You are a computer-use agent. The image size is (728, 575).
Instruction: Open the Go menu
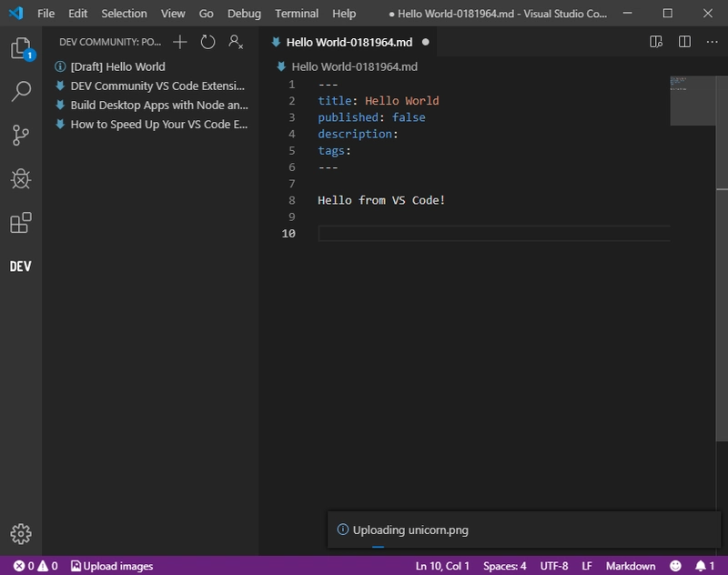(207, 14)
